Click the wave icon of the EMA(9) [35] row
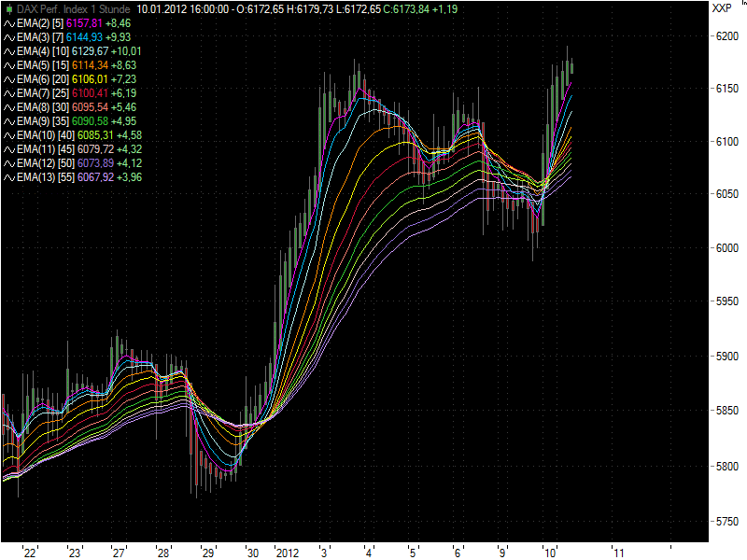This screenshot has width=747, height=560. 9,121
